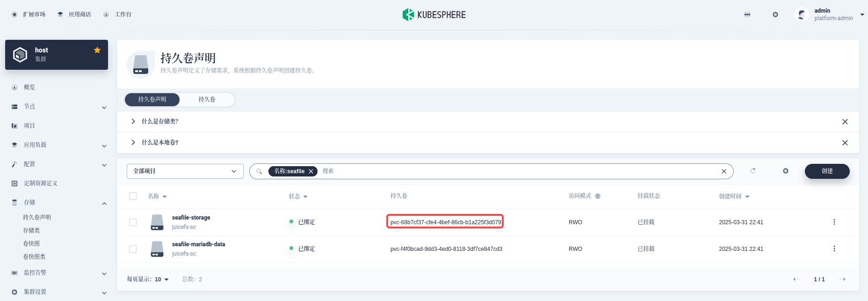868x301 pixels.
Task: Open seafile-storage row more actions
Action: [834, 222]
